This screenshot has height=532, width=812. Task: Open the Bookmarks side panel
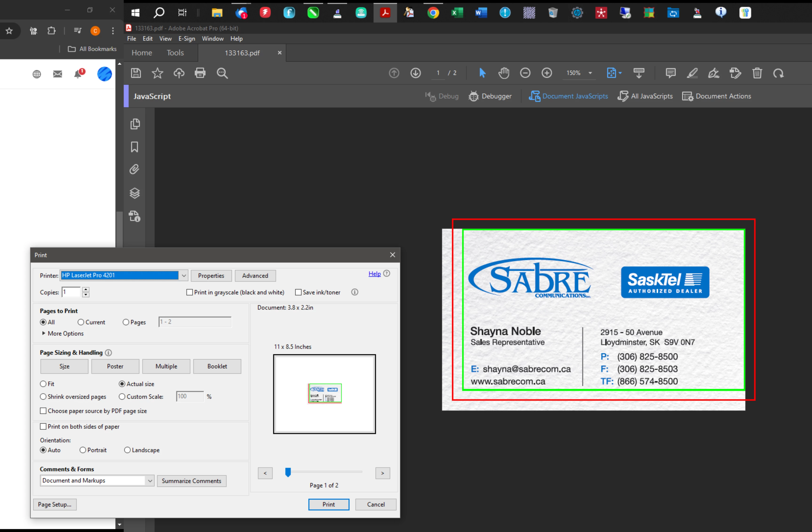pos(134,147)
